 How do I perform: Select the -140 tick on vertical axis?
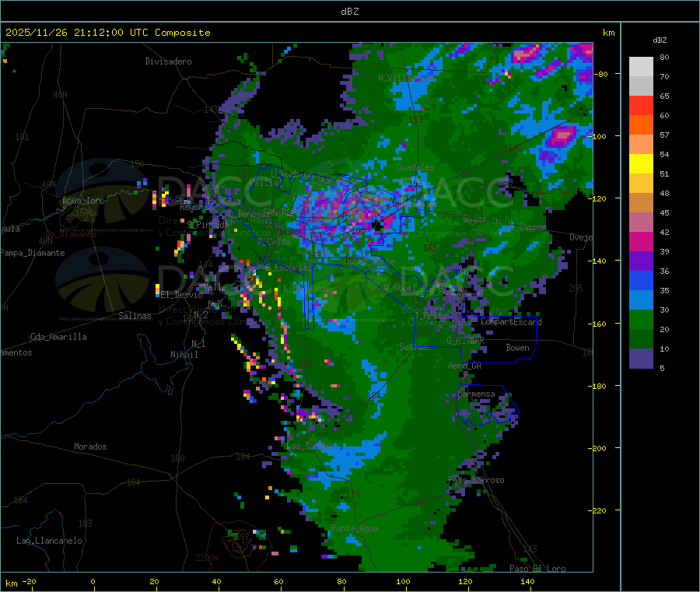(x=599, y=261)
